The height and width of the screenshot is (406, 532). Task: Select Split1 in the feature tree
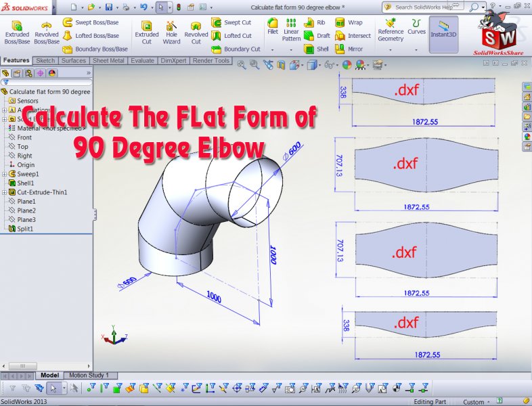pos(21,229)
